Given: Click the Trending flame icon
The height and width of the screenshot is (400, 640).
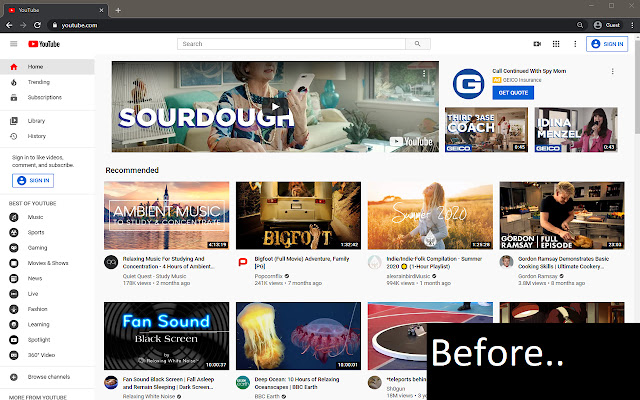Looking at the screenshot, I should pos(13,82).
